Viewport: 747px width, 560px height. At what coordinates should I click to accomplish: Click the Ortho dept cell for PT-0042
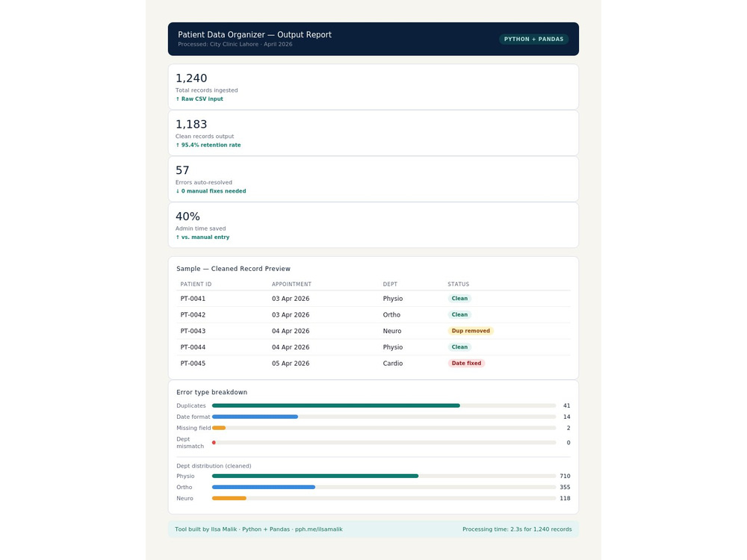(391, 315)
